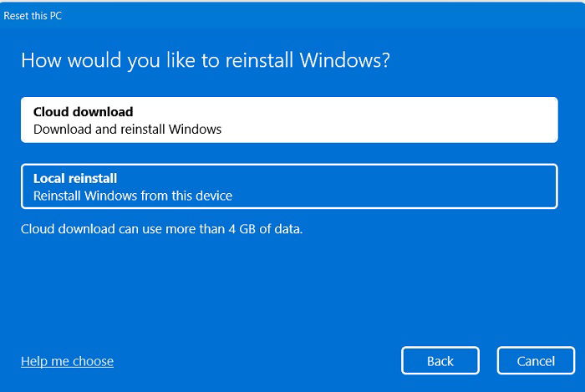The image size is (585, 392).
Task: Pick the bold Cloud download label
Action: (x=84, y=111)
